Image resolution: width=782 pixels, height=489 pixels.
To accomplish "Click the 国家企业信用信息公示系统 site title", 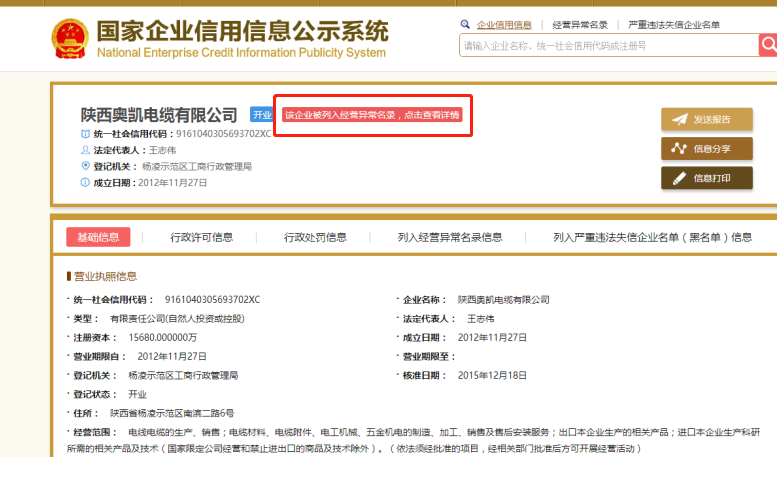I will [242, 30].
